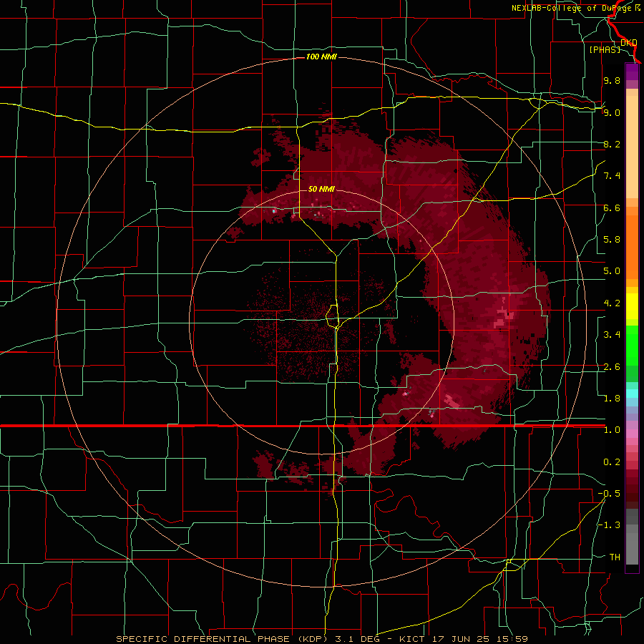Screen dimensions: 644x644
Task: Click the TH threshold label on the scale
Action: click(x=615, y=557)
